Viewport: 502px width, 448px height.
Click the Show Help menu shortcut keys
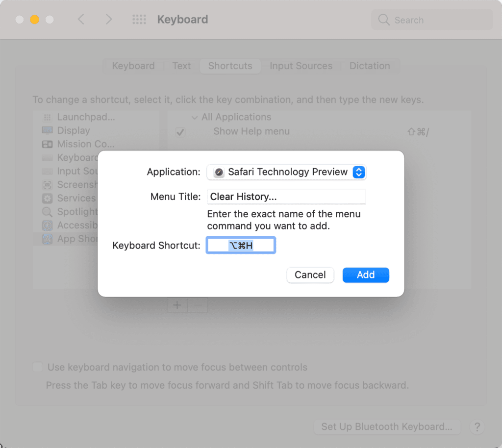(418, 131)
